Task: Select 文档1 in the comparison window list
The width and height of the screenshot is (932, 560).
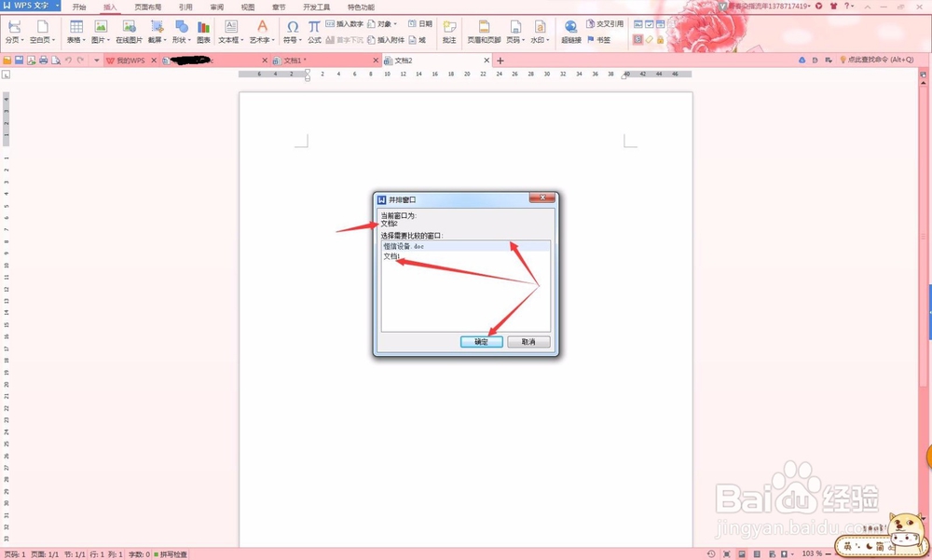Action: click(x=465, y=256)
